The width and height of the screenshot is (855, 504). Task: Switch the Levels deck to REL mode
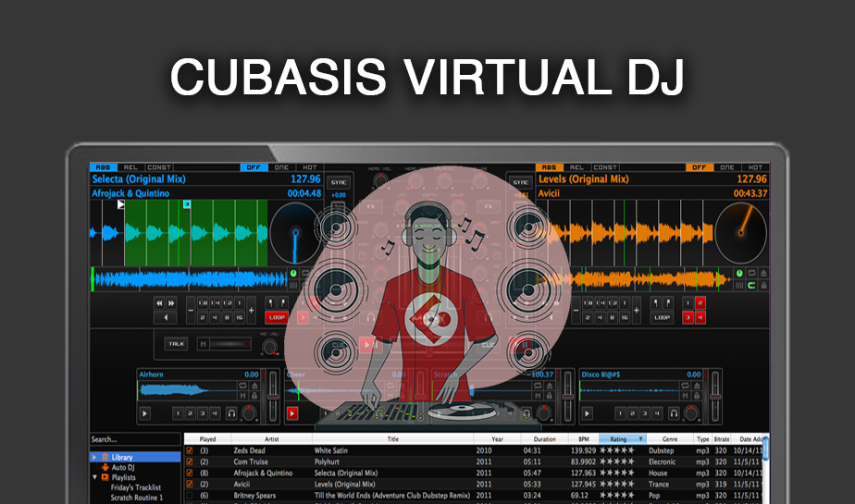tap(576, 167)
